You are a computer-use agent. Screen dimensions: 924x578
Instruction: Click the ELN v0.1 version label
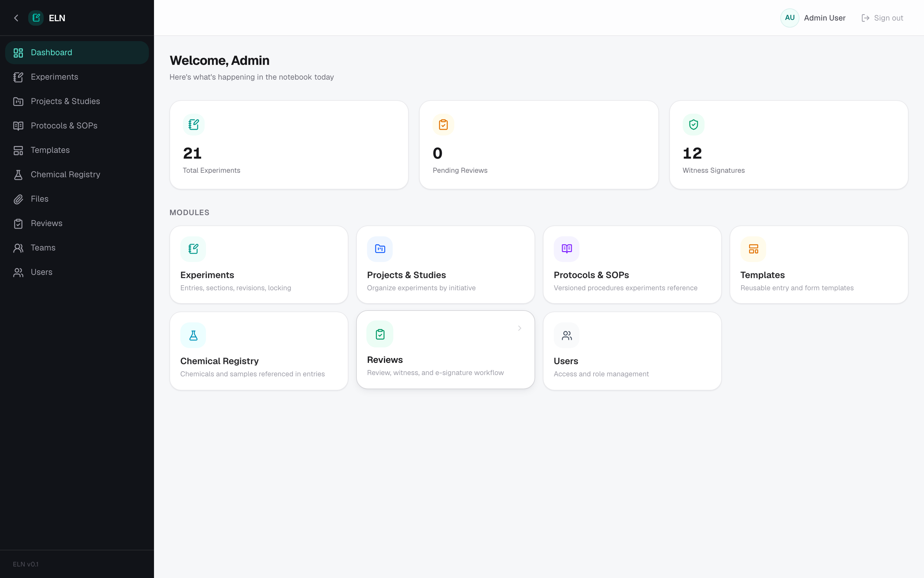tap(26, 564)
